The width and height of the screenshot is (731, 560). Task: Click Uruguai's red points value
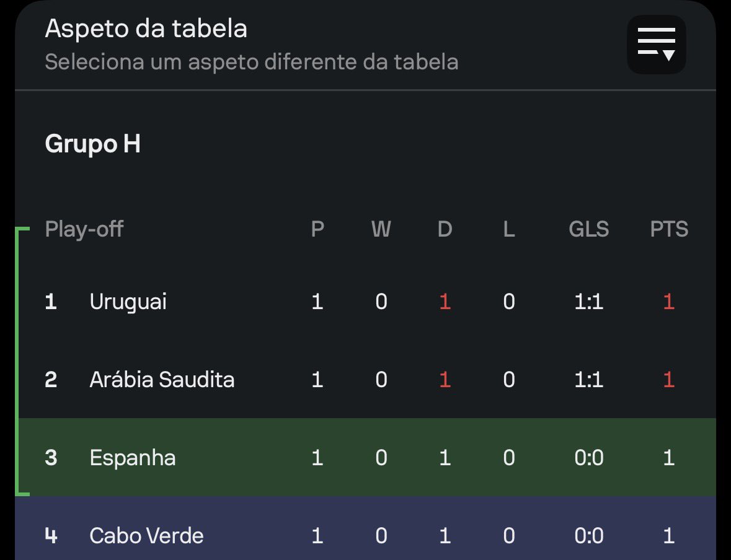(x=668, y=302)
